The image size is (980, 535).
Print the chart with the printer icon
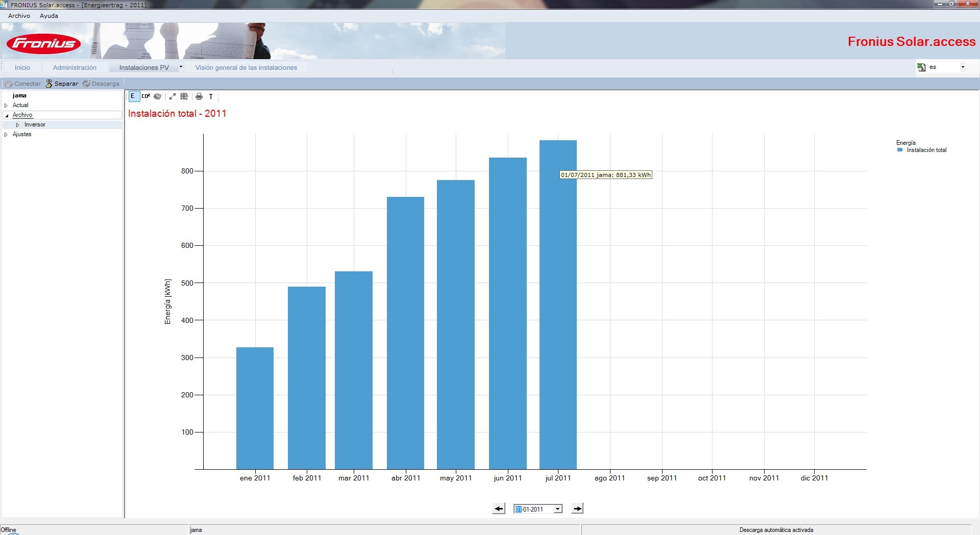[199, 96]
